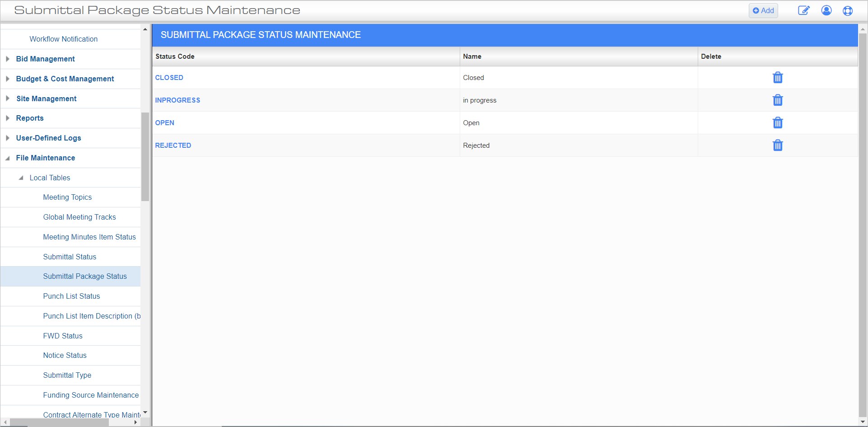
Task: Expand the User-Defined Logs section
Action: click(x=7, y=138)
